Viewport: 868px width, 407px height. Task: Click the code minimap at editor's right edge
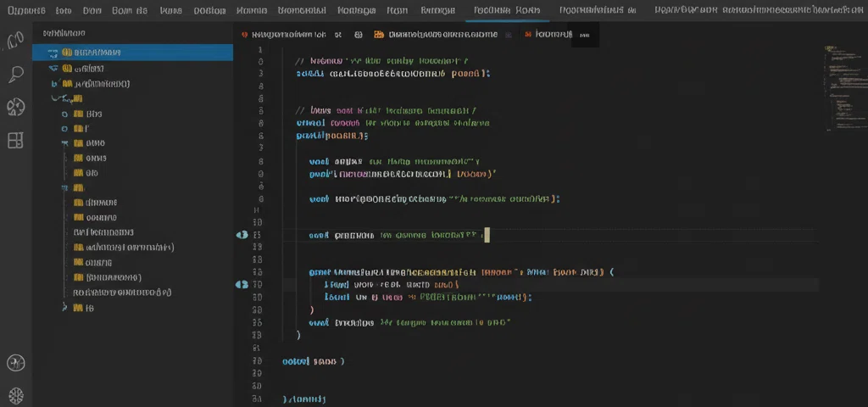(844, 88)
